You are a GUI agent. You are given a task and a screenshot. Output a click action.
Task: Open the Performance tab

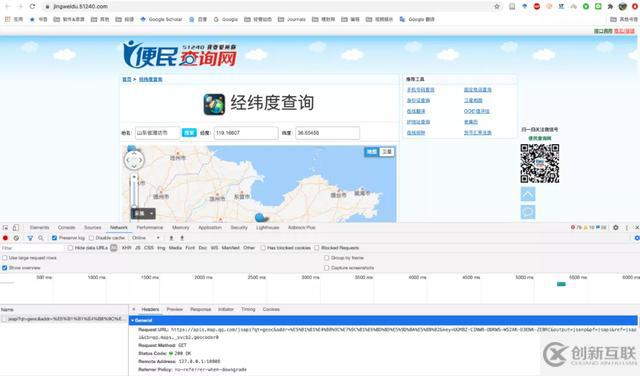150,227
